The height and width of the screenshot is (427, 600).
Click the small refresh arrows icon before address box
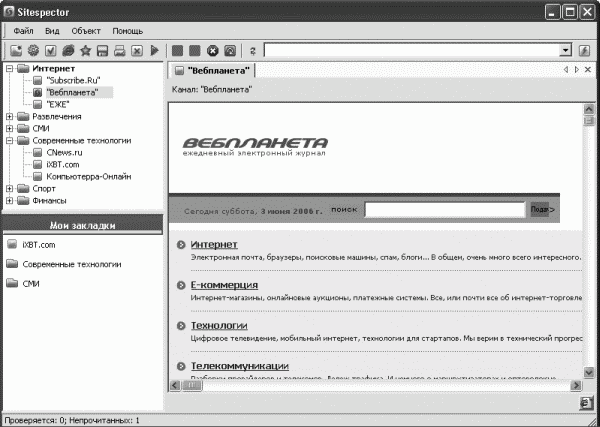click(253, 51)
